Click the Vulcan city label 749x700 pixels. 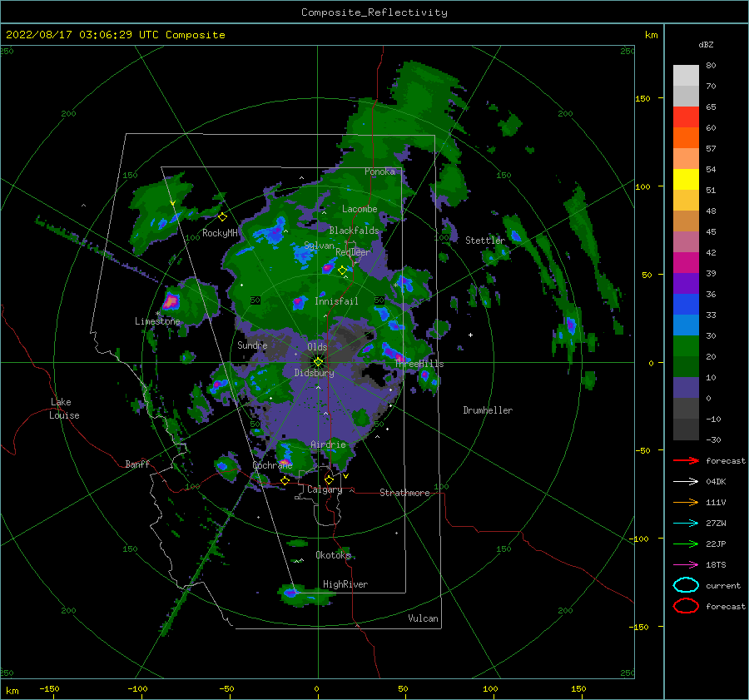423,618
